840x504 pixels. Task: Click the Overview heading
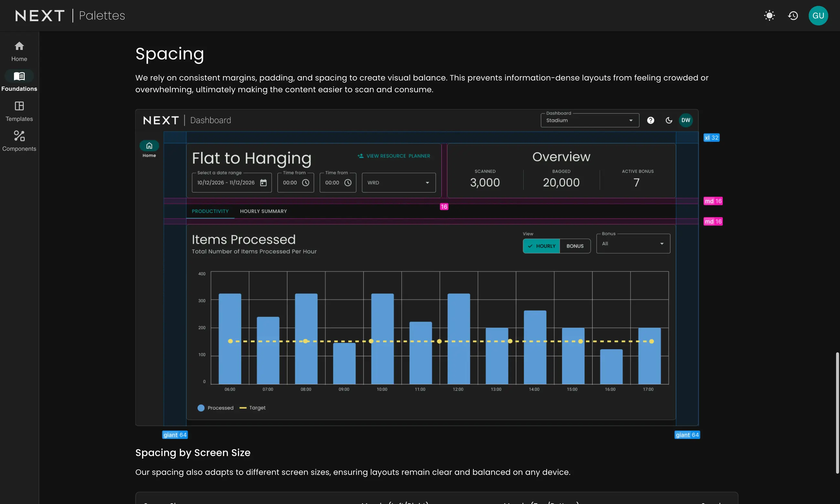[562, 157]
